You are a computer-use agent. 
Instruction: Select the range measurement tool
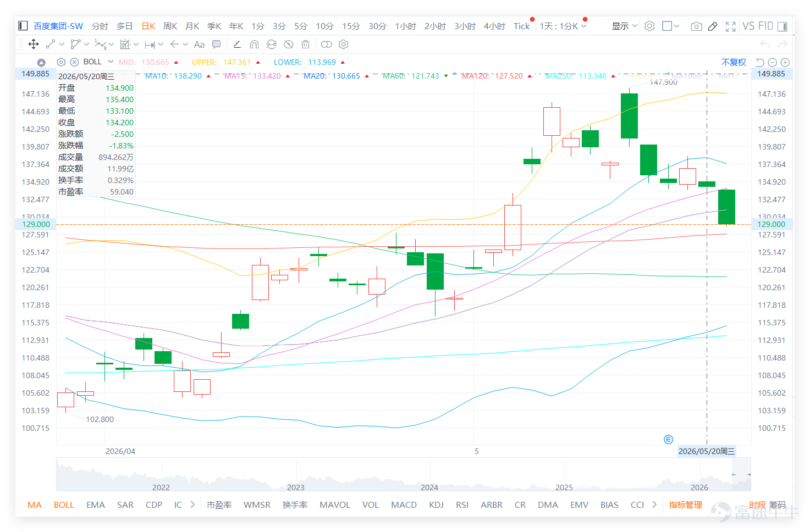tap(150, 45)
